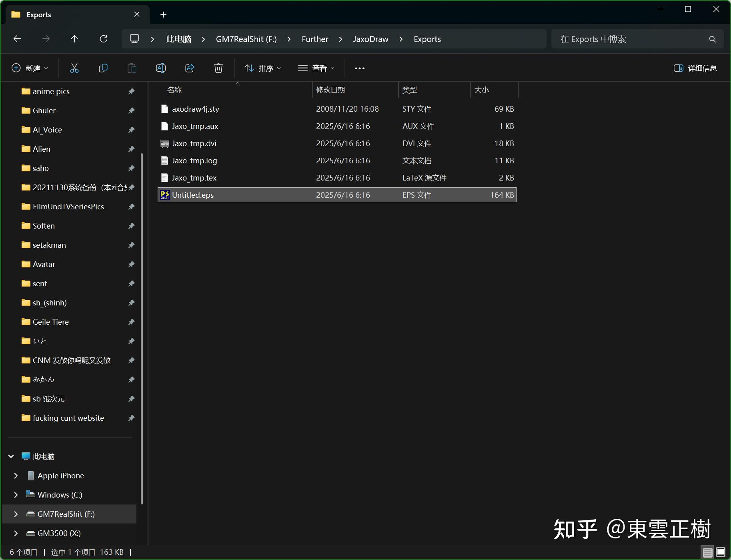Click the Jaxo_tmp.dvi file icon
The image size is (731, 560).
point(164,143)
